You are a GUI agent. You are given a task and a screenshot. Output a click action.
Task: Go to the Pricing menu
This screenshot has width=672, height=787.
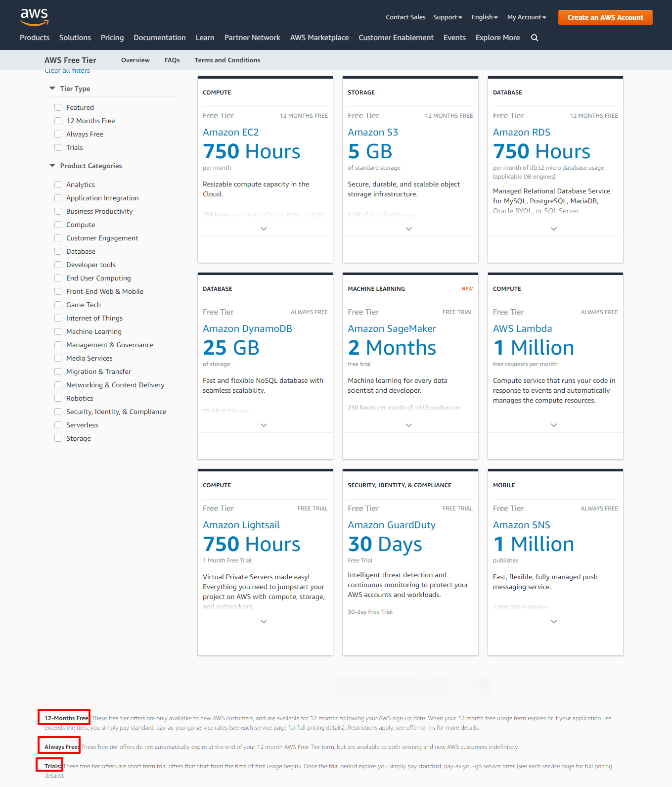click(x=112, y=38)
